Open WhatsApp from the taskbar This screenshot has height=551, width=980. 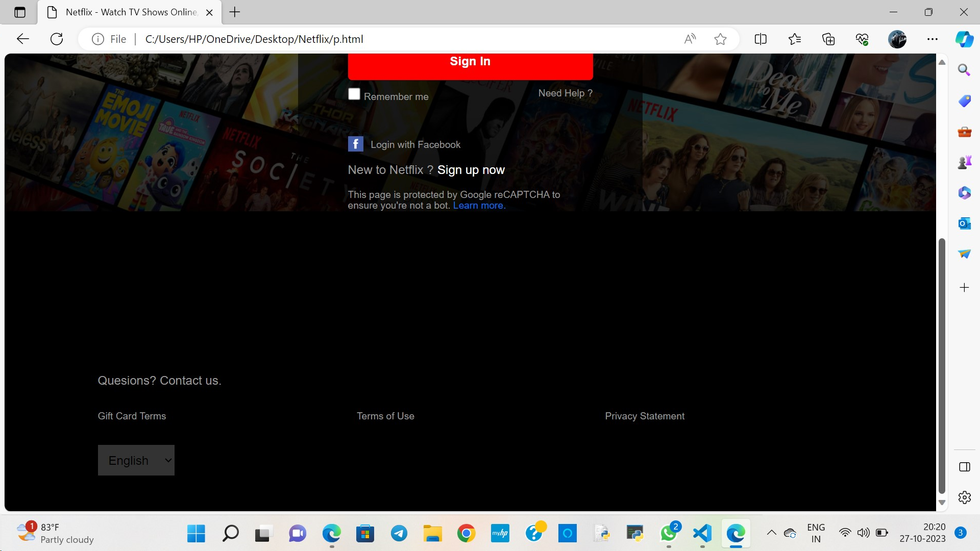669,534
